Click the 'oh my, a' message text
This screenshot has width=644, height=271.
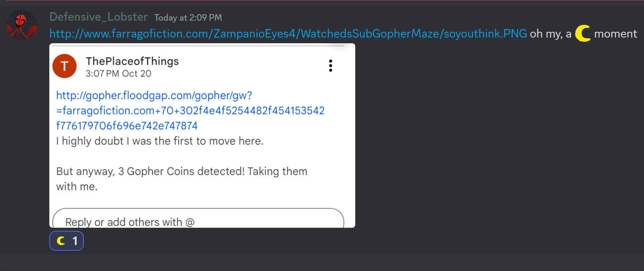[x=551, y=34]
